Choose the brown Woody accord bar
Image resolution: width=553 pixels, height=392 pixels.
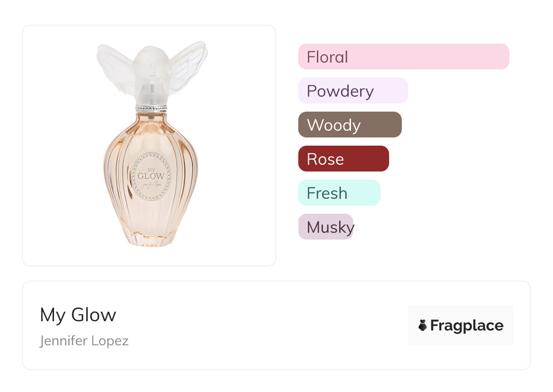click(350, 125)
